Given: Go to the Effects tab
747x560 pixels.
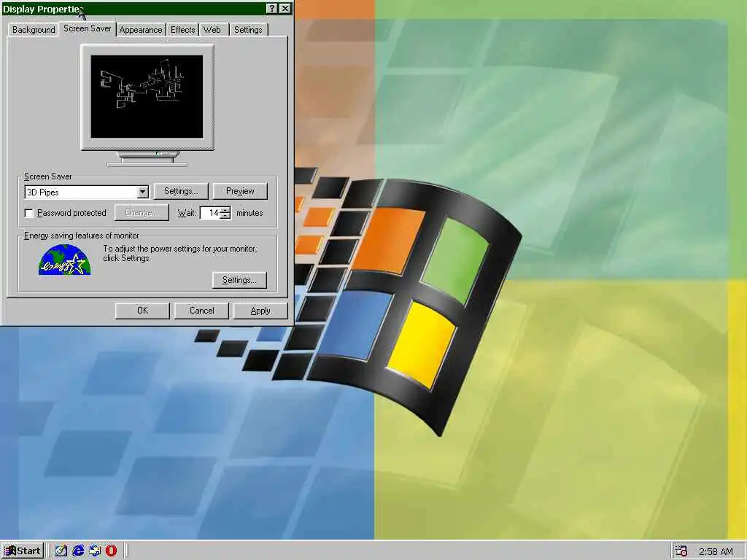Looking at the screenshot, I should [x=182, y=29].
